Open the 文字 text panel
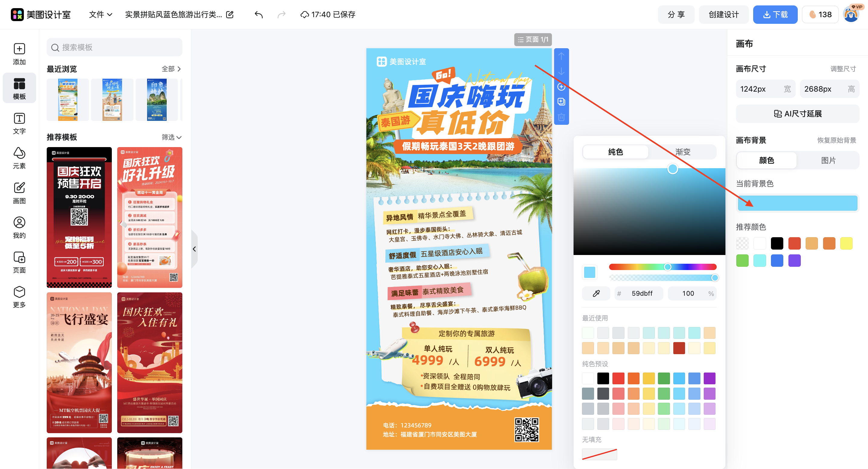 tap(19, 123)
